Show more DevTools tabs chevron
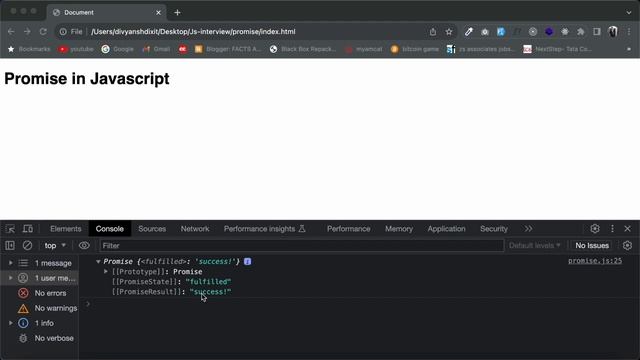This screenshot has width=640, height=360. (529, 229)
